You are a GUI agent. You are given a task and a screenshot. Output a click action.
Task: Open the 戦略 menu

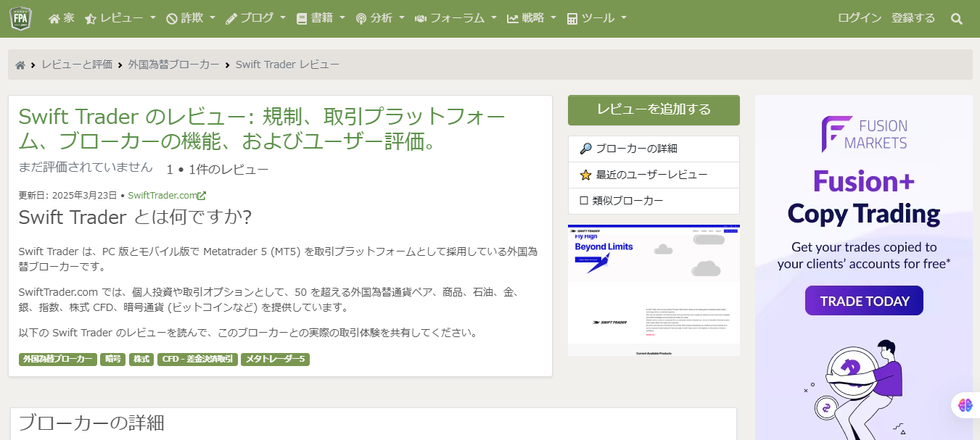pos(532,19)
